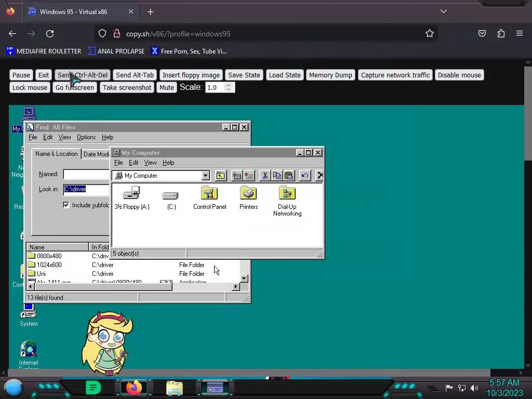Open the Firefox hamburger menu

(520, 33)
